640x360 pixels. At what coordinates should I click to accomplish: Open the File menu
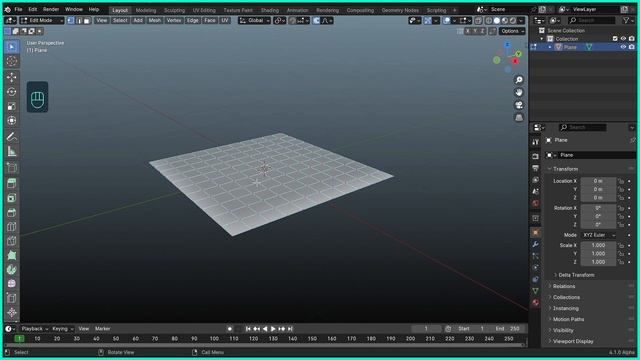click(18, 9)
